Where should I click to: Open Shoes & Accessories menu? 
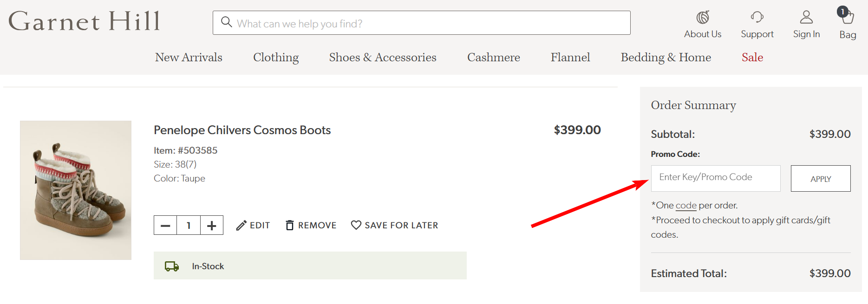click(383, 58)
